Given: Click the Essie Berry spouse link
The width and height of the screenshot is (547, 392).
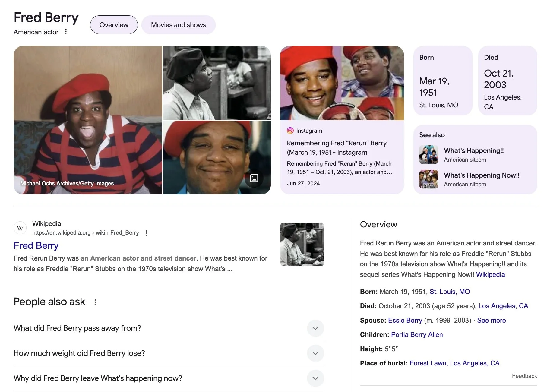Looking at the screenshot, I should [405, 320].
